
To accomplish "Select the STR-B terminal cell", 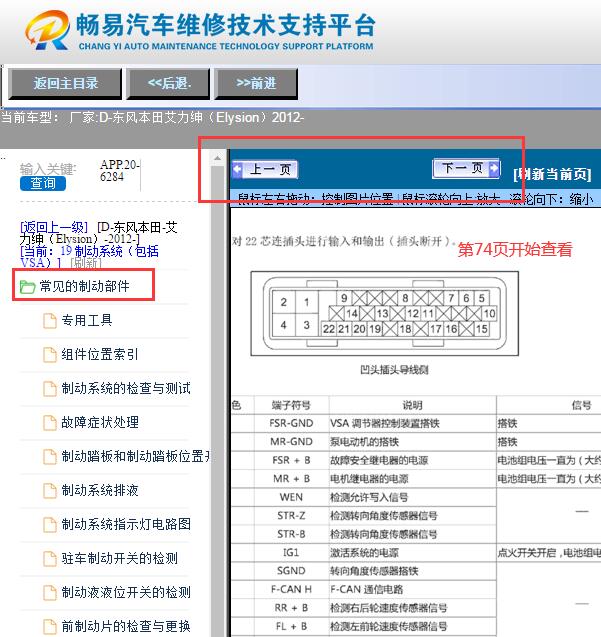I will coord(291,534).
